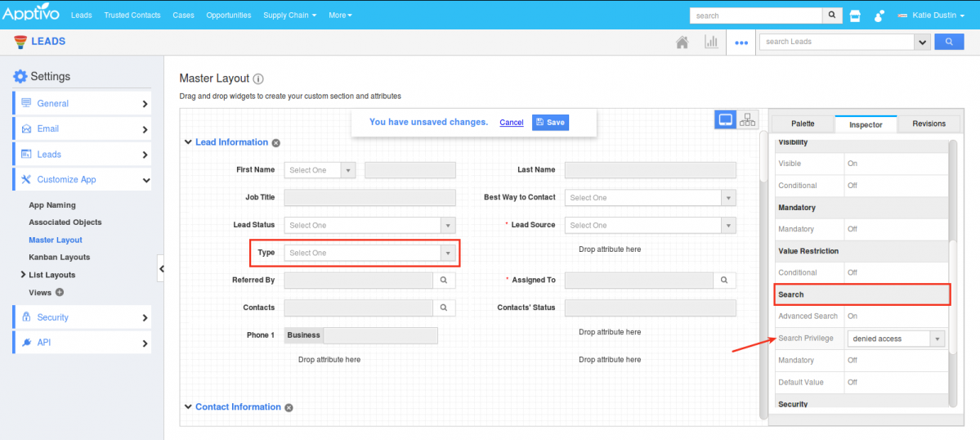This screenshot has width=980, height=440.
Task: Toggle the Default Value Off setting
Action: (x=852, y=383)
